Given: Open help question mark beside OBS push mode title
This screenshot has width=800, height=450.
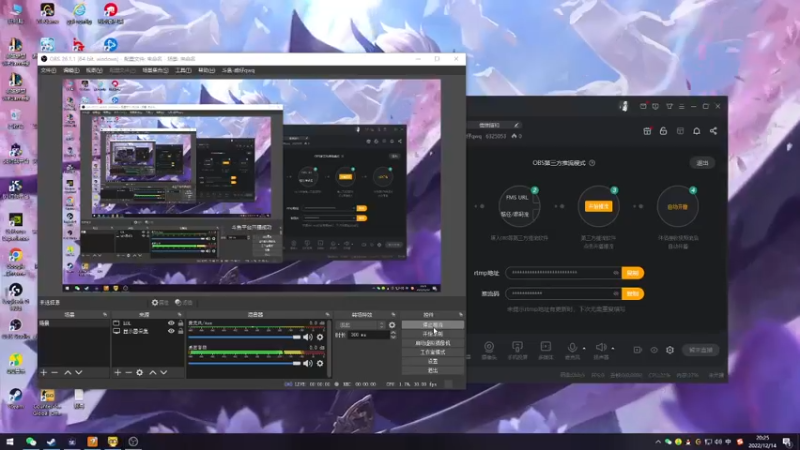Looking at the screenshot, I should [592, 163].
